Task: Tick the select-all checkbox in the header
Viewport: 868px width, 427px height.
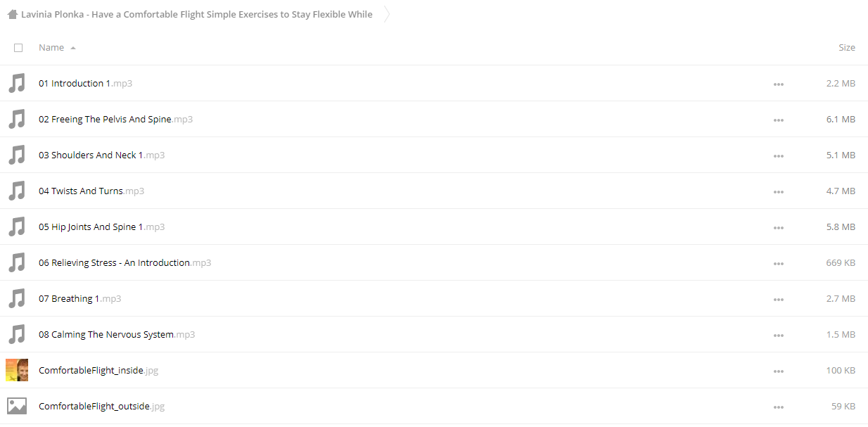Action: click(x=18, y=48)
